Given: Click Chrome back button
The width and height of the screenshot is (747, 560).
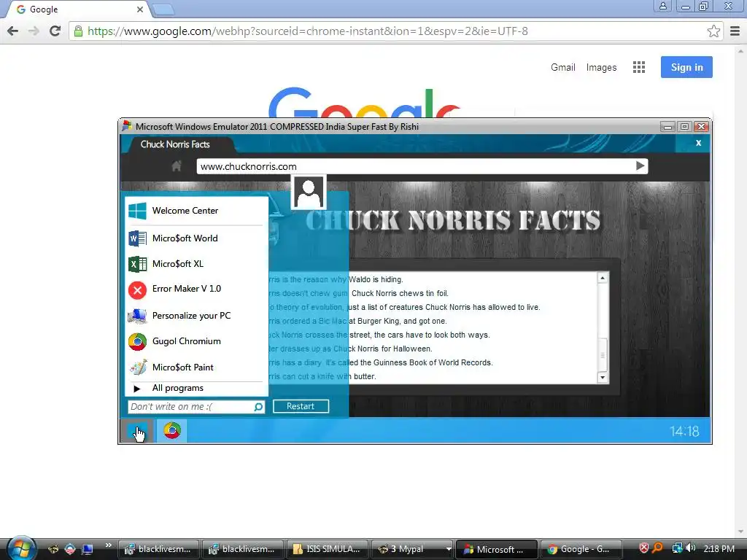Looking at the screenshot, I should [13, 31].
